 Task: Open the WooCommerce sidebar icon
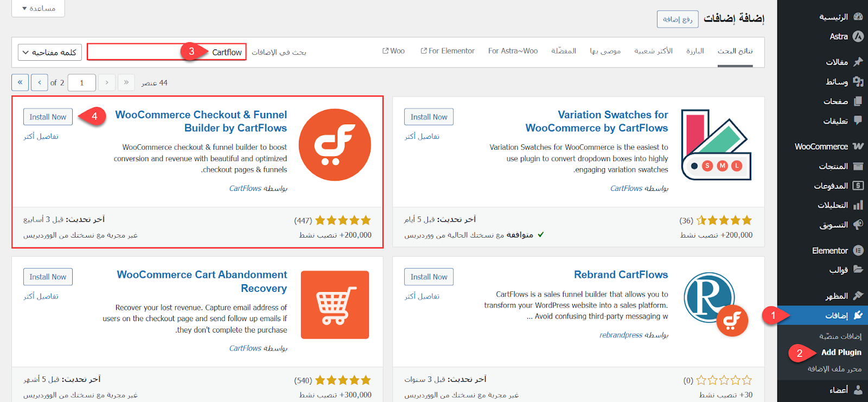[858, 146]
